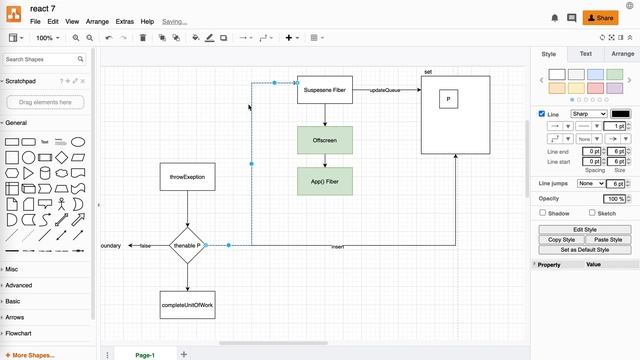Expand the Misc shapes section

pyautogui.click(x=11, y=269)
